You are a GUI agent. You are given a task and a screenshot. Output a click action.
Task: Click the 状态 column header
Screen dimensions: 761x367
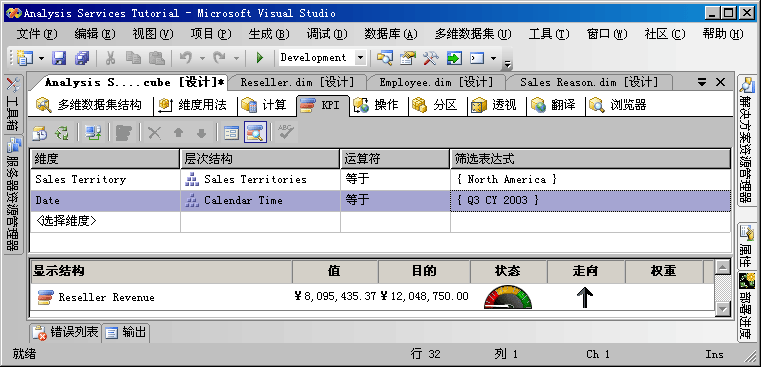(508, 271)
